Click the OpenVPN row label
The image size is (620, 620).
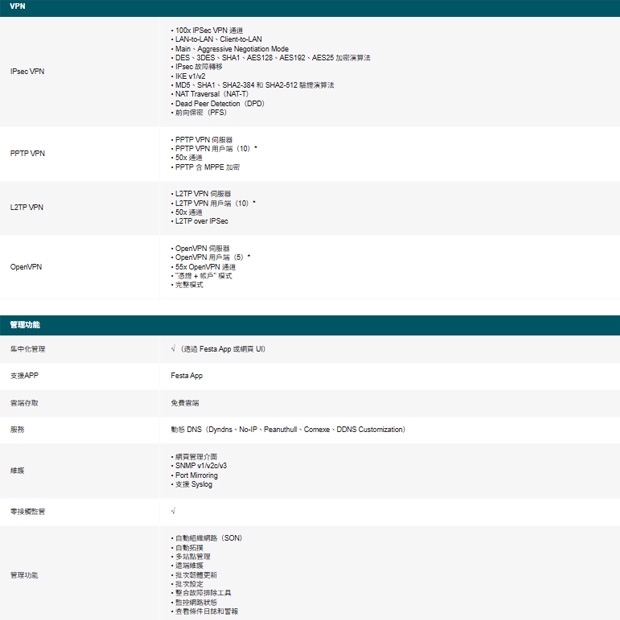[x=26, y=267]
